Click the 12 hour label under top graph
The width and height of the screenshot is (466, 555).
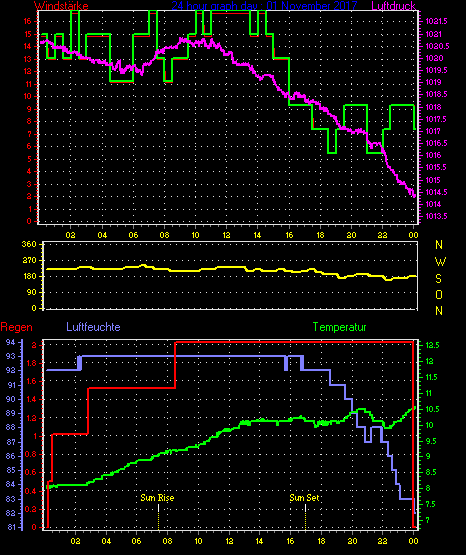tap(226, 235)
